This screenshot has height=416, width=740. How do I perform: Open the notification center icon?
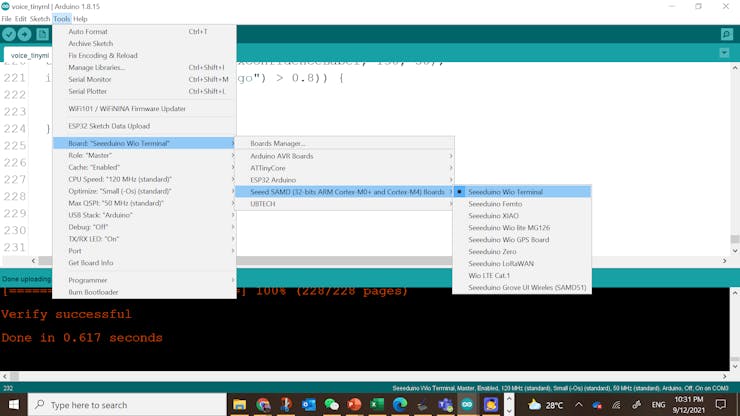coord(721,405)
